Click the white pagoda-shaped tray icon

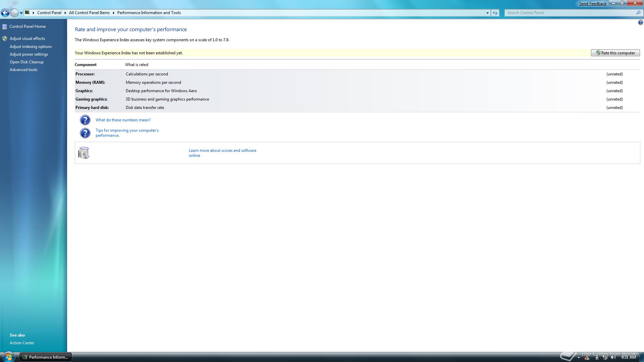[x=597, y=357]
